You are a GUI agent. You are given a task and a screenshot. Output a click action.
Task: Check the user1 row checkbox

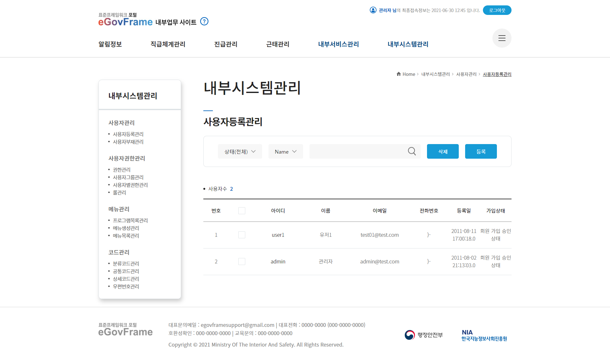[242, 235]
